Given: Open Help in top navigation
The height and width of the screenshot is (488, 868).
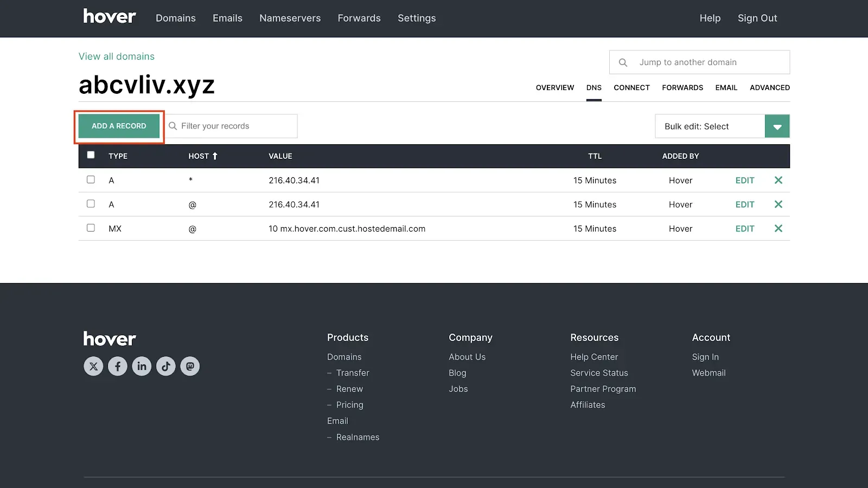Looking at the screenshot, I should click(x=710, y=18).
